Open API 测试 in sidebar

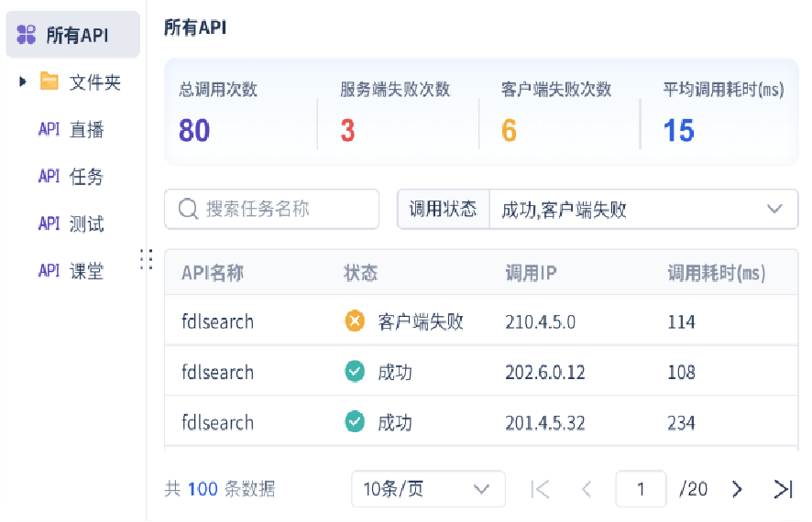71,223
